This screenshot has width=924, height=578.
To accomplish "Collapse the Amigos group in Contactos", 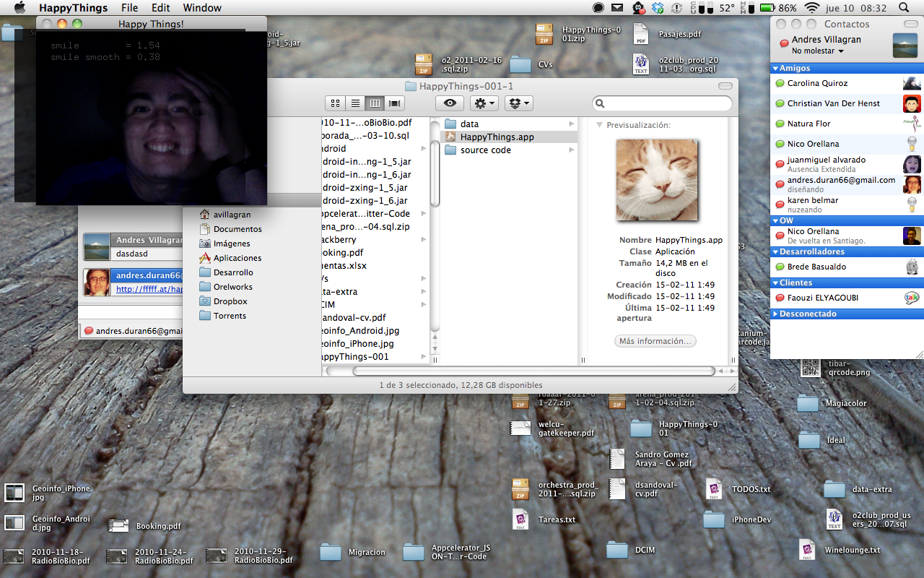I will [776, 69].
